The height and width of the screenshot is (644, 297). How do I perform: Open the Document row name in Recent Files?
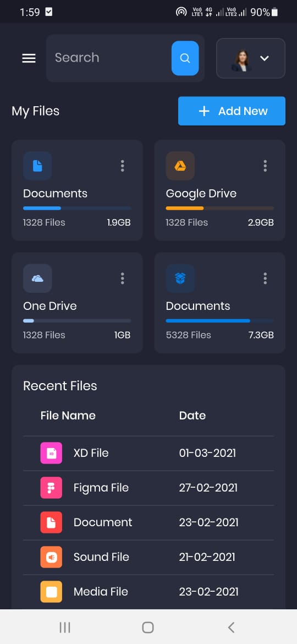pos(103,522)
